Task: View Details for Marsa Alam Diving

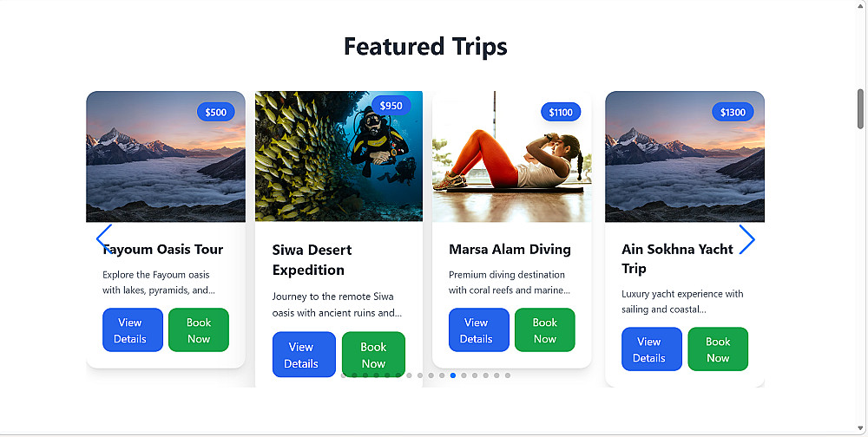Action: pos(479,330)
